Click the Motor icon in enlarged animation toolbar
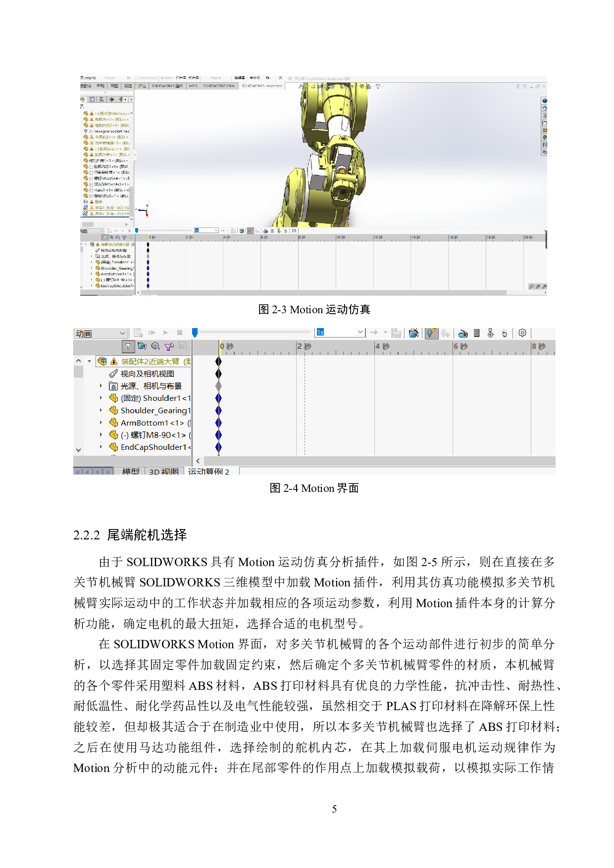 coord(463,333)
